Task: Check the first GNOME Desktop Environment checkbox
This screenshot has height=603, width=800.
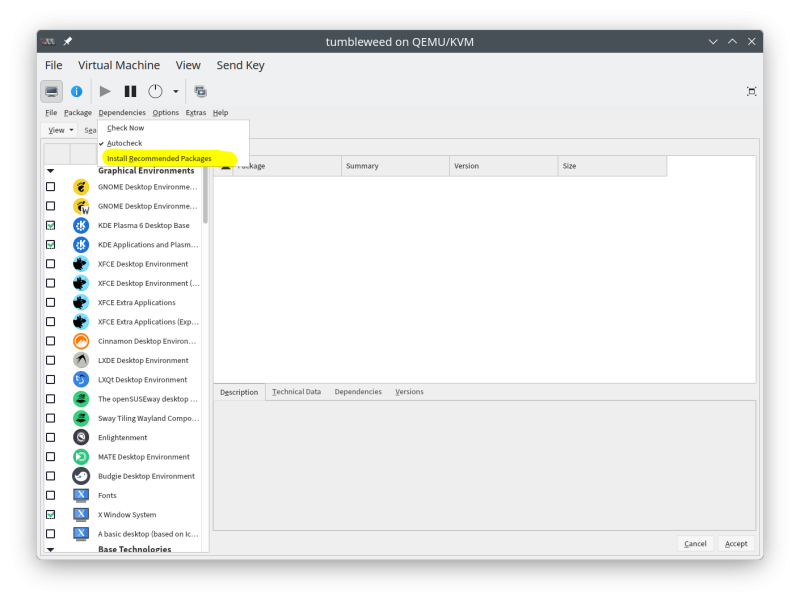Action: coord(51,187)
